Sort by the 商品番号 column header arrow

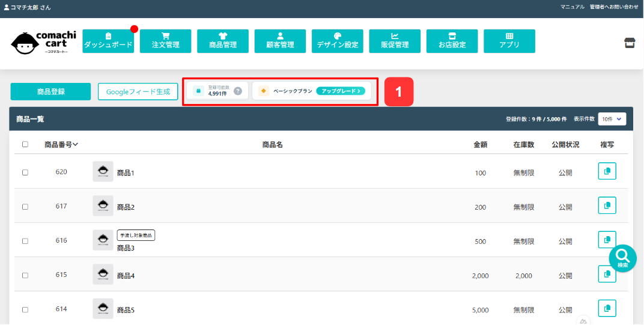[x=76, y=144]
